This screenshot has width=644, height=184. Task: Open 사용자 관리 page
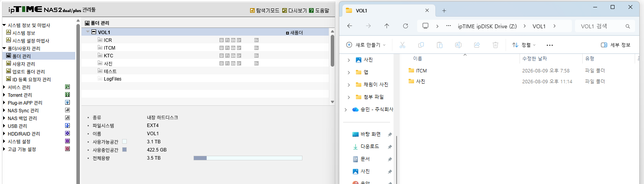pyautogui.click(x=24, y=64)
